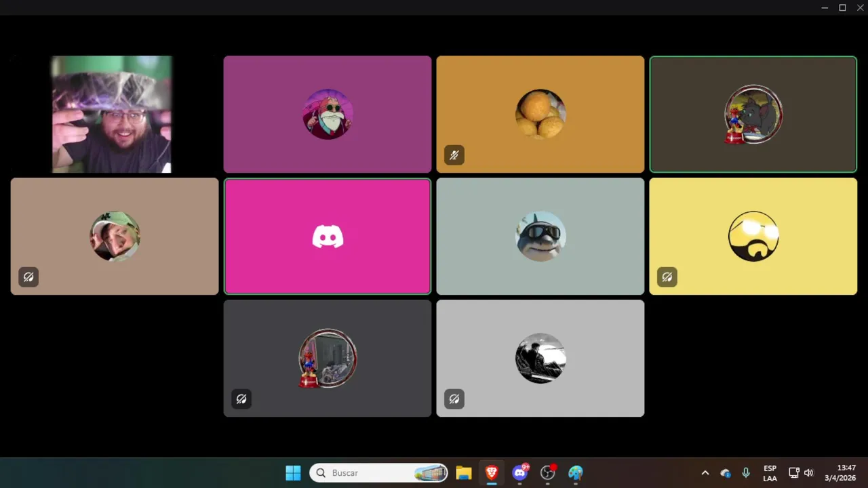Viewport: 868px width, 488px height.
Task: Click the sunglasses emoji avatar on the yellow tile
Action: [x=753, y=236]
